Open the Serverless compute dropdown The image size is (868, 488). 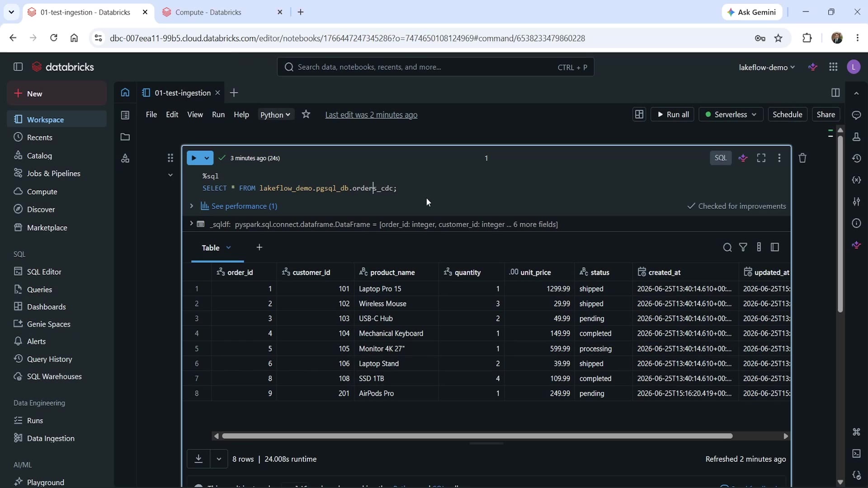click(731, 114)
